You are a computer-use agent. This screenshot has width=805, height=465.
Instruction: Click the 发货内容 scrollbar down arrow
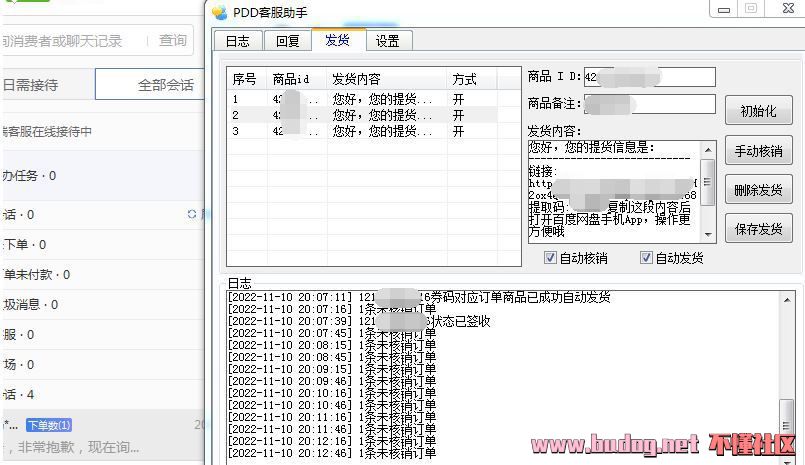click(708, 235)
